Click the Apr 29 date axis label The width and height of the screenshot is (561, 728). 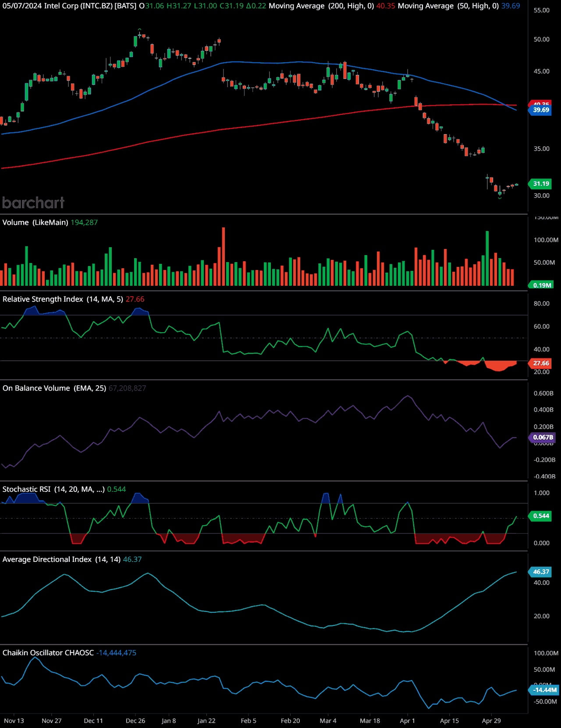point(491,721)
